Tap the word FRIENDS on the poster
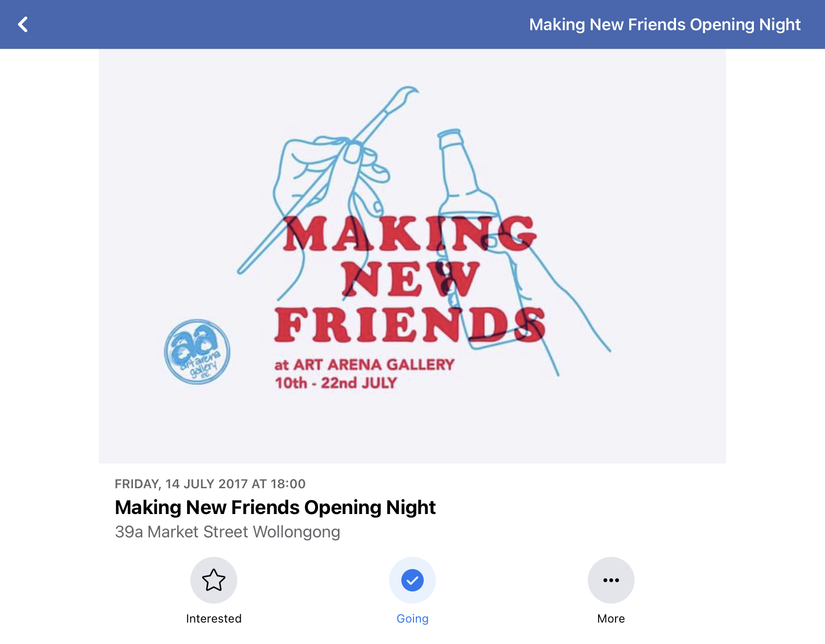The image size is (825, 644). click(x=410, y=325)
